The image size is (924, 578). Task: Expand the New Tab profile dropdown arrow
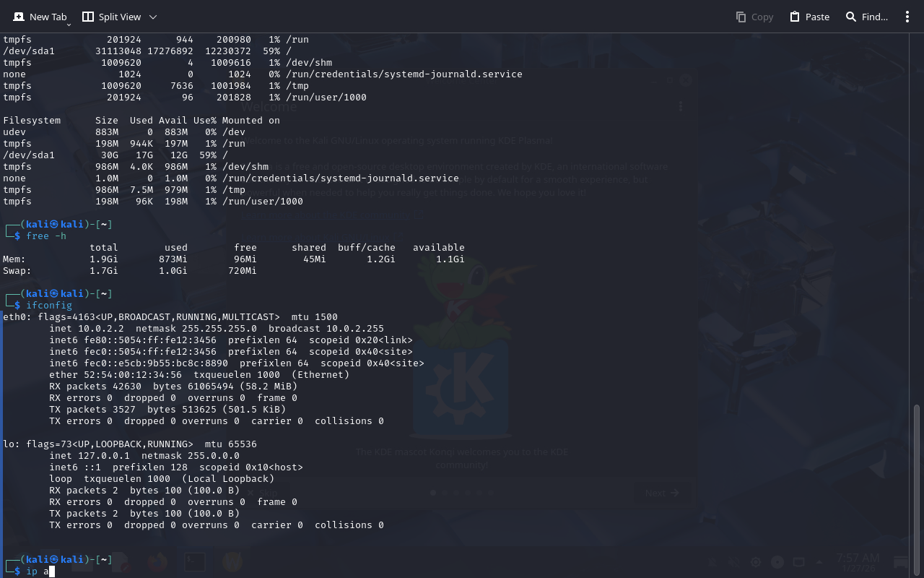coord(69,25)
